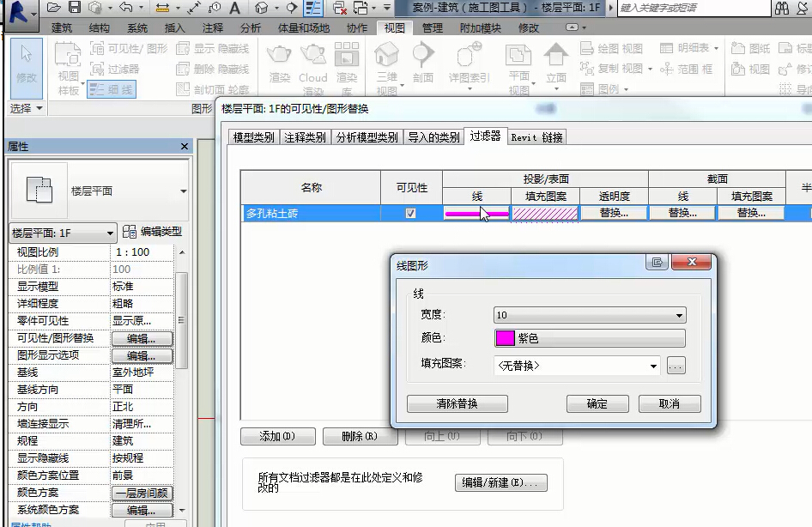This screenshot has height=527, width=812.
Task: Click 过滤器 Filters ribbon button
Action: point(115,69)
